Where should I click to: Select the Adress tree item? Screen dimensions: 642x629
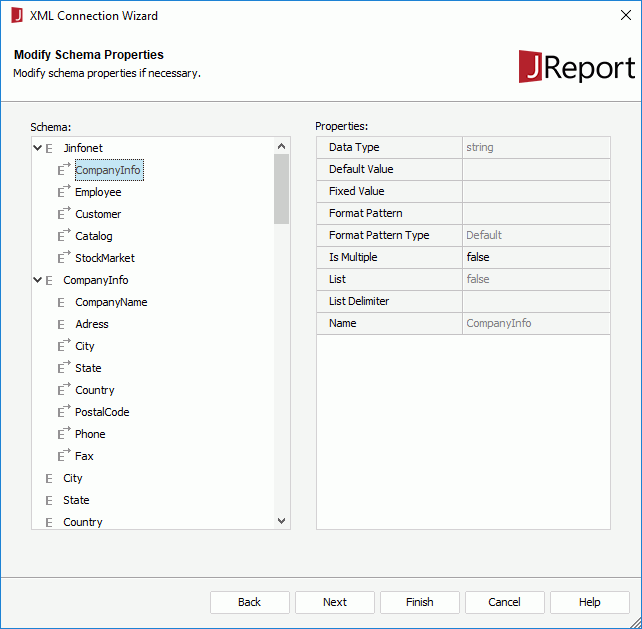(x=92, y=324)
